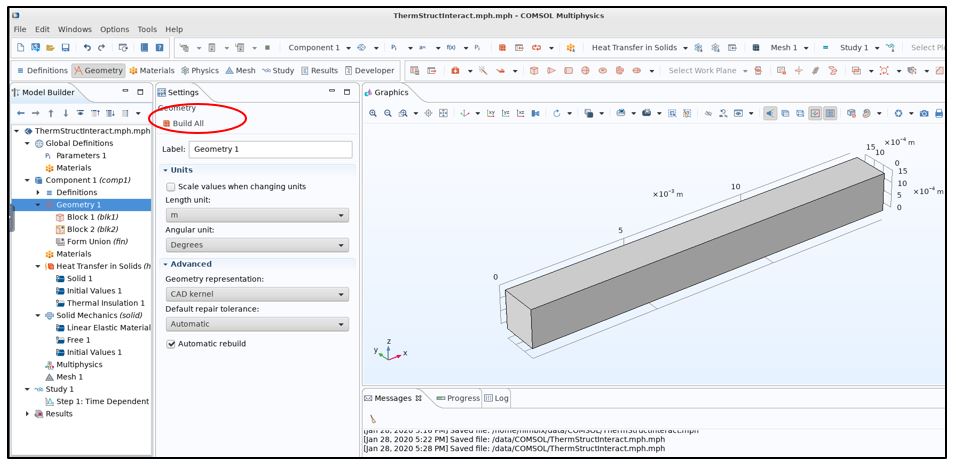Image resolution: width=958 pixels, height=469 pixels.
Task: Take an image snapshot with camera icon
Action: pos(924,114)
